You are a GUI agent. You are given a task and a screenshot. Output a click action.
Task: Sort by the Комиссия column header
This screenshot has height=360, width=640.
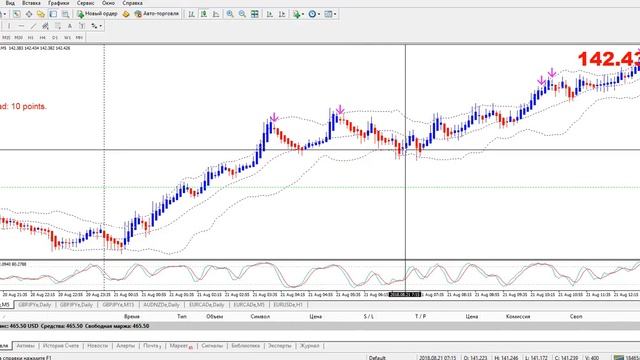tap(518, 316)
